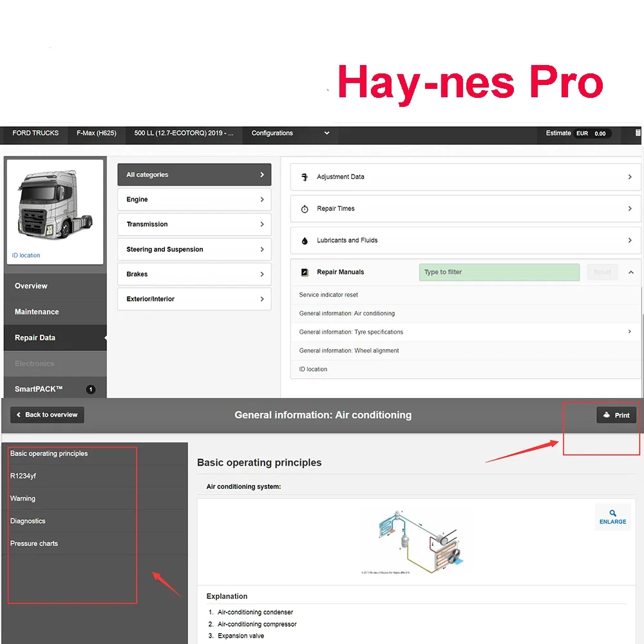
Task: Click the ID location link under truck
Action: click(x=26, y=256)
